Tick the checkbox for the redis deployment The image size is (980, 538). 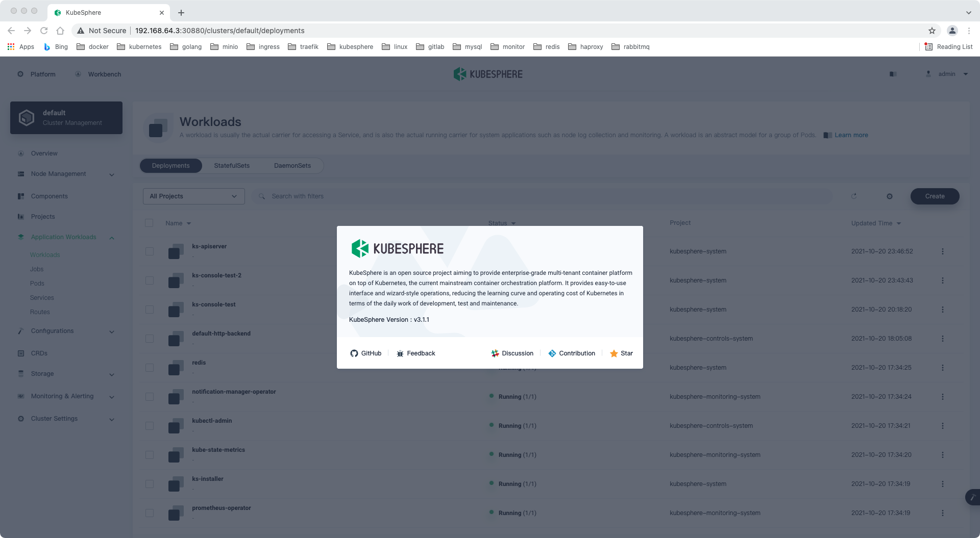click(x=149, y=368)
